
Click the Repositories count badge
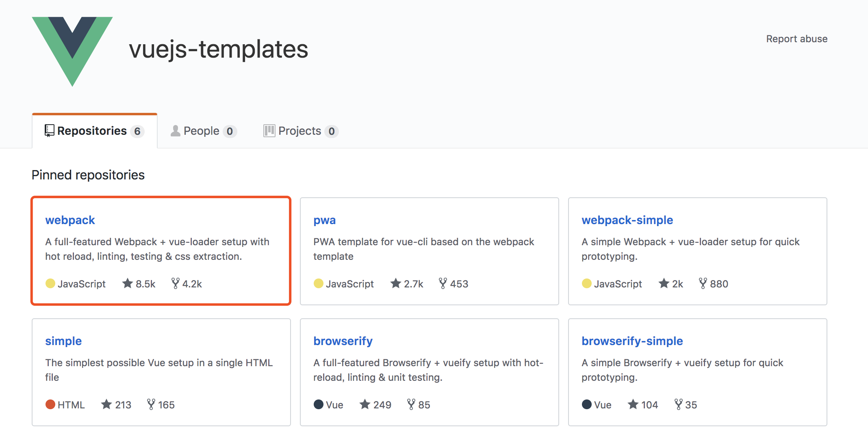coord(137,132)
